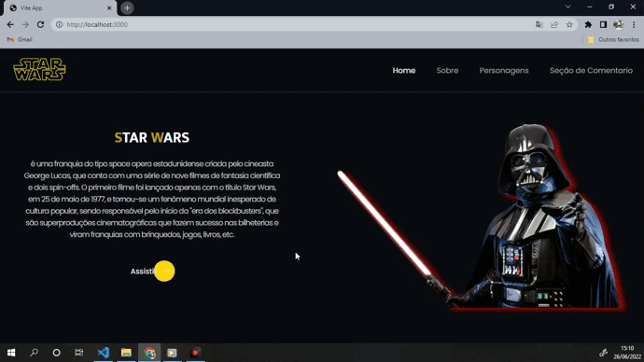Open the media player taskbar icon
The width and height of the screenshot is (644, 362).
coord(172,353)
